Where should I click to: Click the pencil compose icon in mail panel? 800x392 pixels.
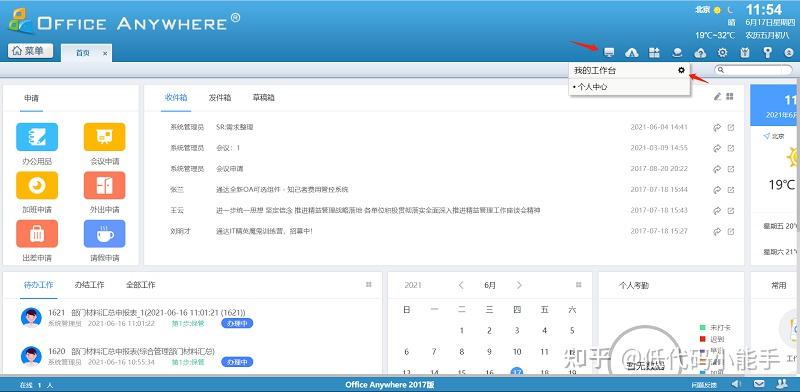pos(717,96)
